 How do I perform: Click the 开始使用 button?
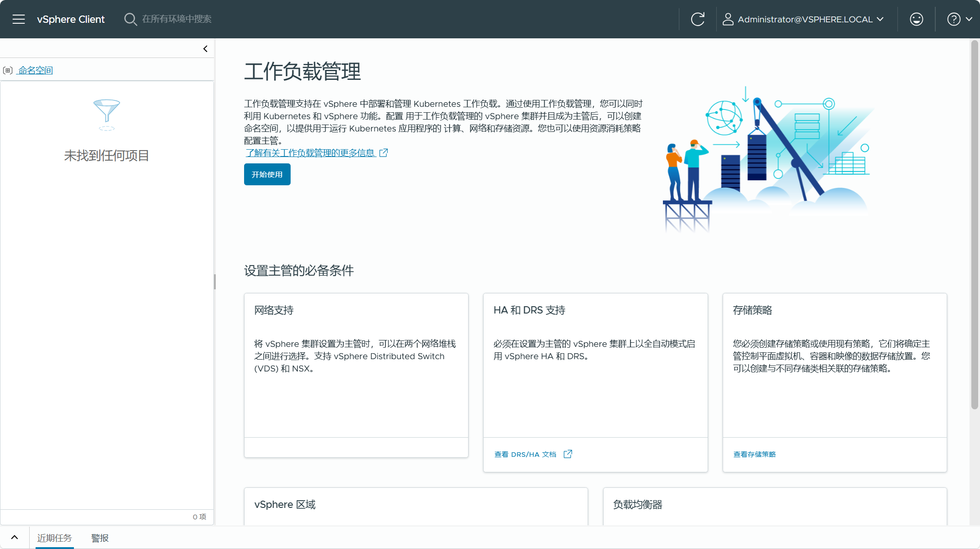tap(267, 174)
